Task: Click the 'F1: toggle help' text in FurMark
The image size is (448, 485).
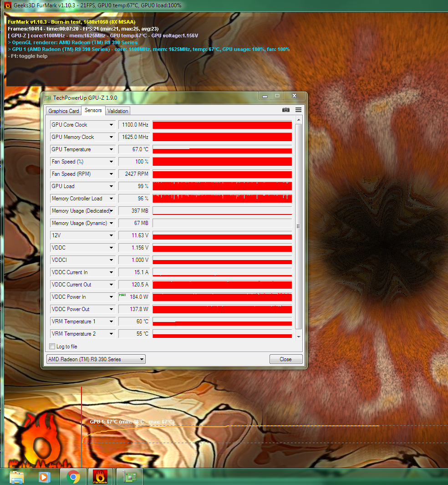Action: coord(29,56)
